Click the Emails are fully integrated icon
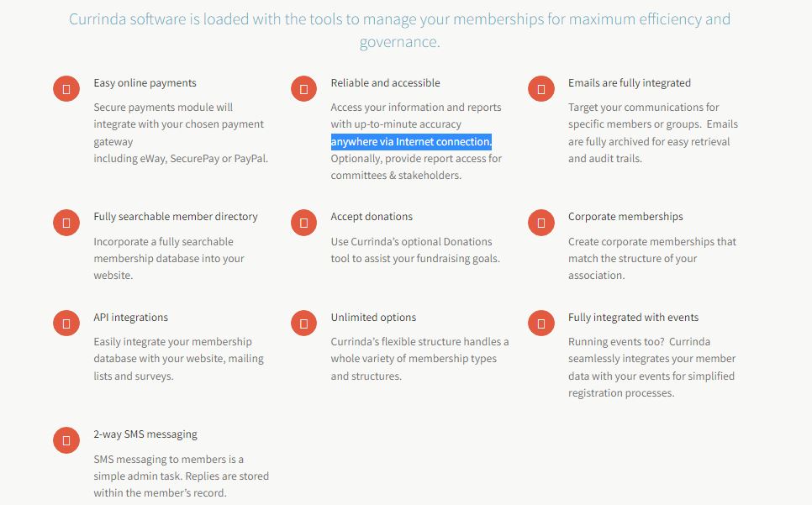This screenshot has height=505, width=812. [x=540, y=88]
